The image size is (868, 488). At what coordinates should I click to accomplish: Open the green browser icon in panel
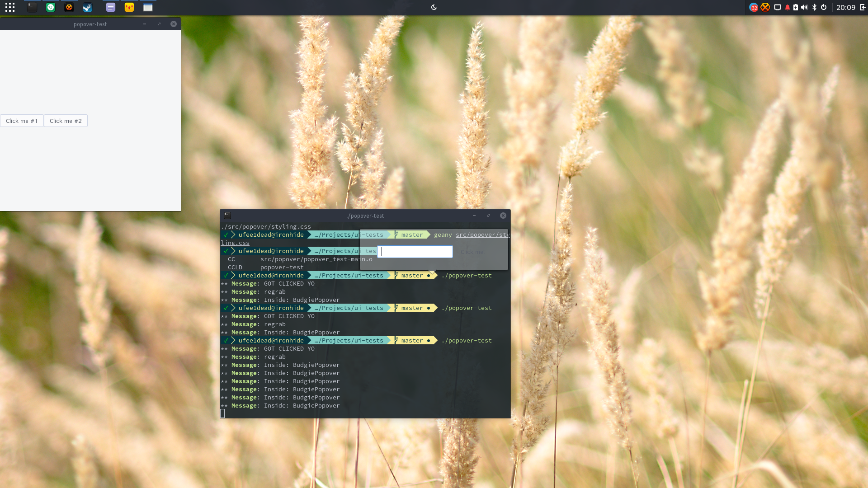tap(51, 7)
